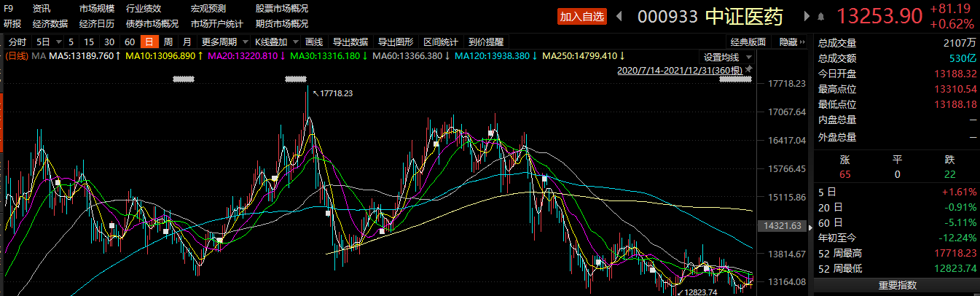Click the 000933 index code

click(667, 16)
